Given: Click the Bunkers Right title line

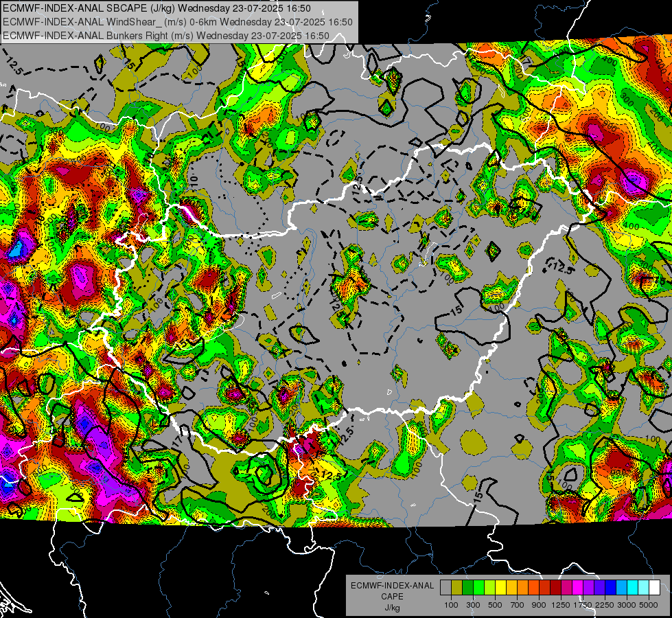Looking at the screenshot, I should (166, 36).
